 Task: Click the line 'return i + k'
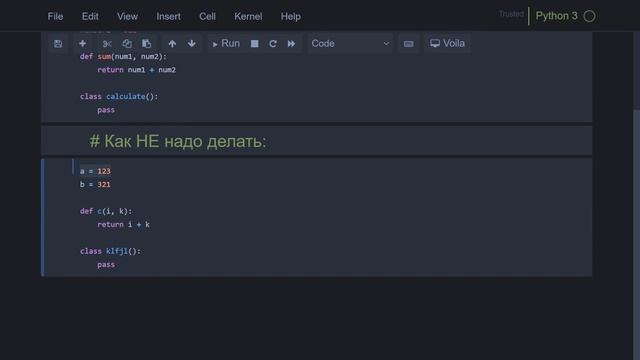(124, 224)
